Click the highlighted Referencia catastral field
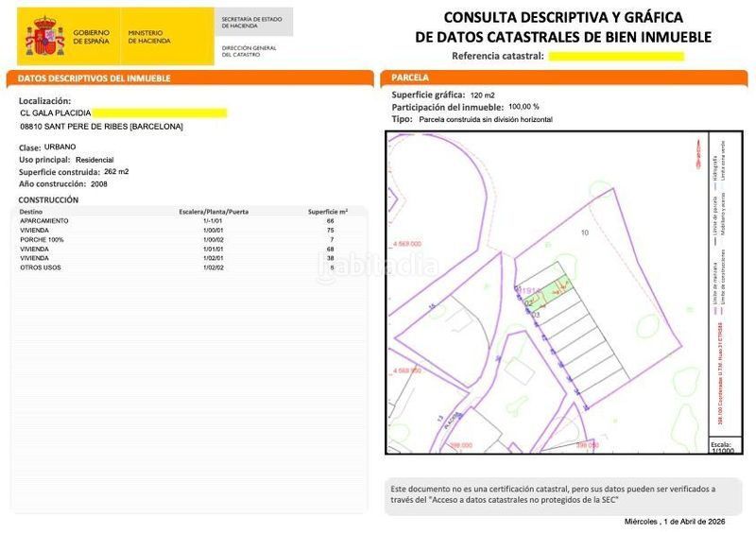This screenshot has width=756, height=534. [x=616, y=57]
